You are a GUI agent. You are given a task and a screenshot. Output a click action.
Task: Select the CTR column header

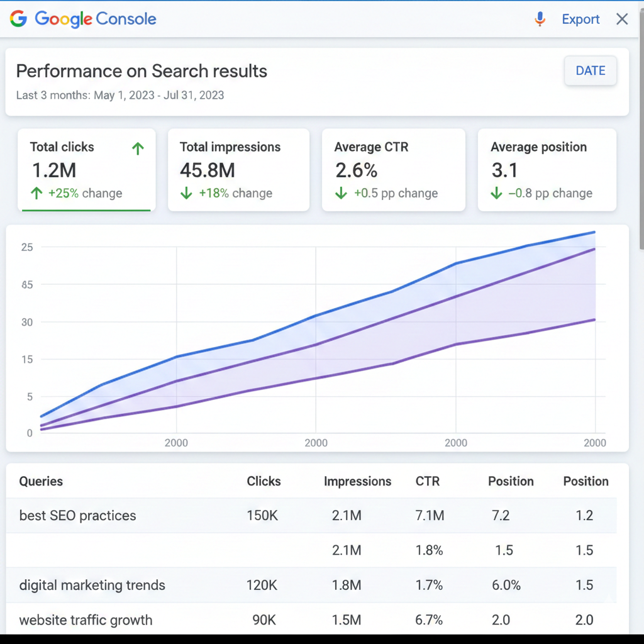(428, 481)
